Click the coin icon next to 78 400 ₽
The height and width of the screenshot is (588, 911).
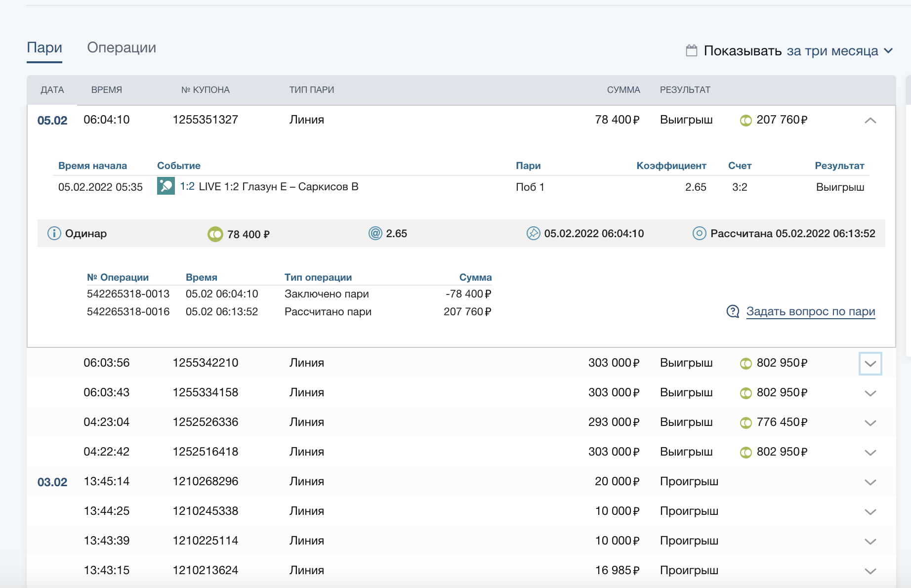[x=215, y=234]
